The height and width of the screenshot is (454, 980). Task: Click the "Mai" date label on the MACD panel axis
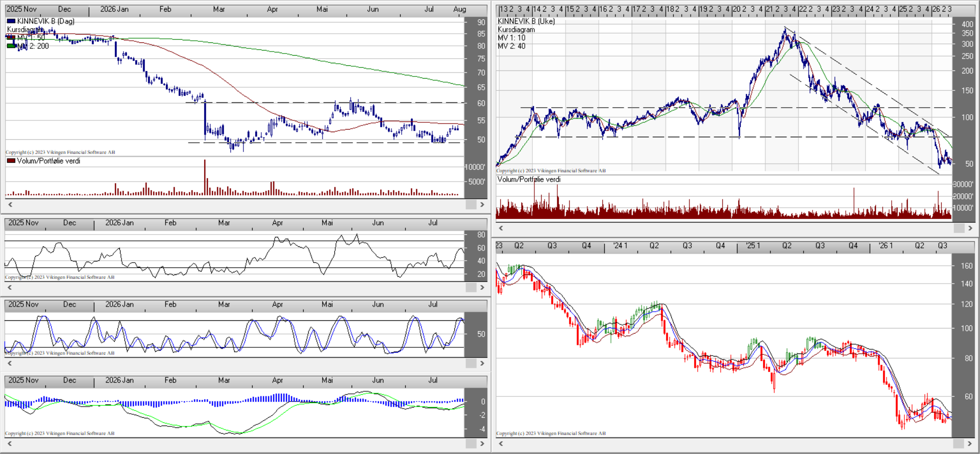pos(327,380)
